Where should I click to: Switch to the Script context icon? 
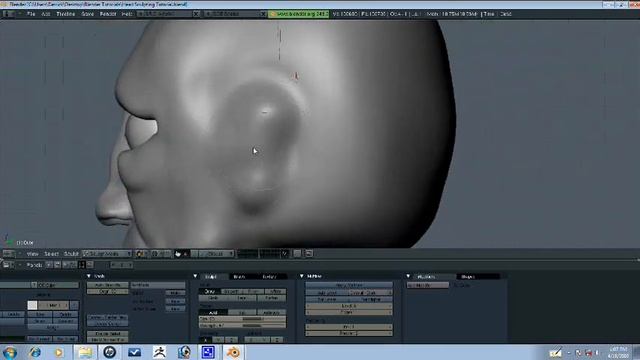click(57, 265)
